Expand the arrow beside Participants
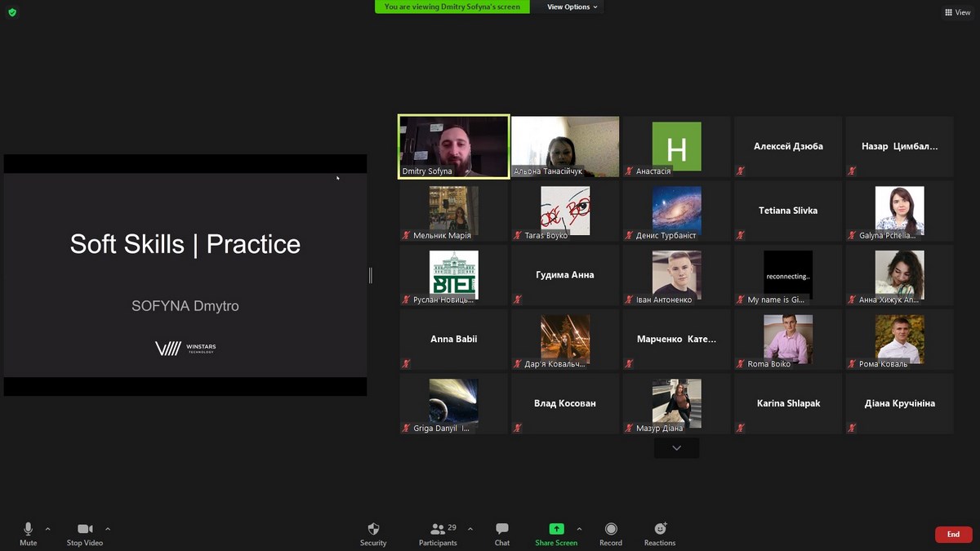 [x=470, y=529]
